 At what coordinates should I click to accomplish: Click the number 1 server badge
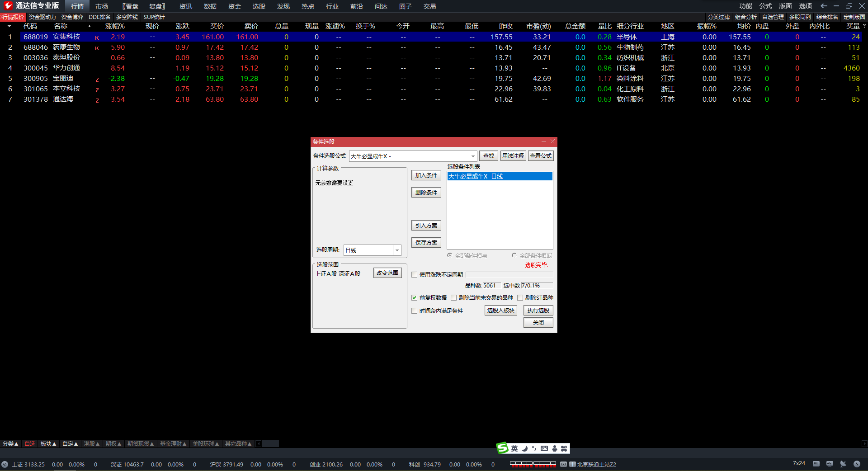(572, 464)
